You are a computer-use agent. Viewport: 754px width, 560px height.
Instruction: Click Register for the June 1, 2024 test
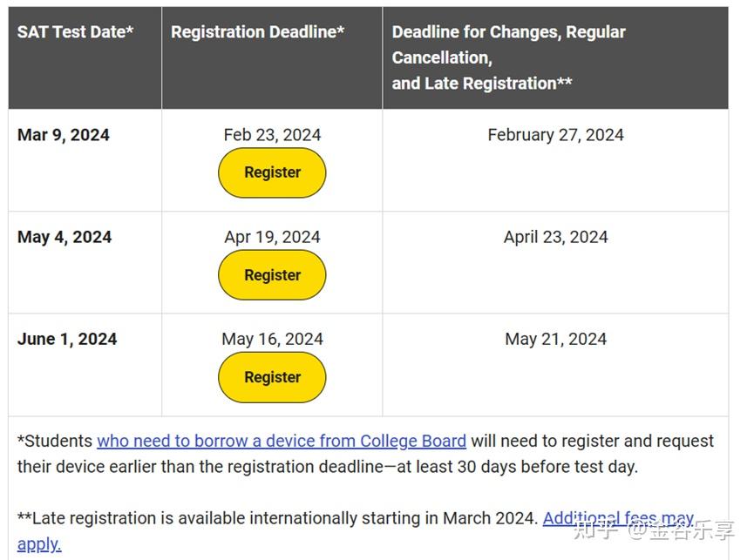tap(272, 377)
